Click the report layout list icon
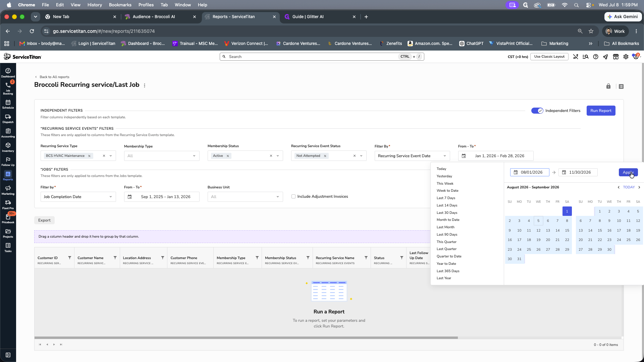Viewport: 644px width, 362px height. coord(621,86)
